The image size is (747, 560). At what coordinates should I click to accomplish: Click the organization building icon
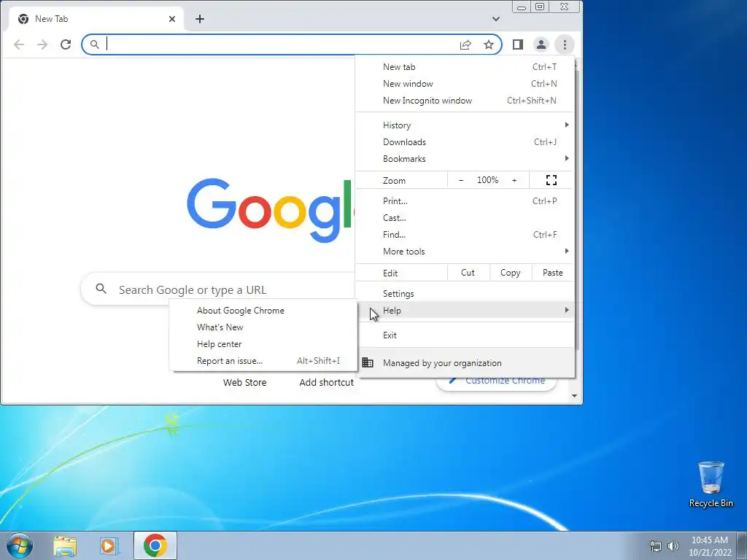tap(368, 363)
